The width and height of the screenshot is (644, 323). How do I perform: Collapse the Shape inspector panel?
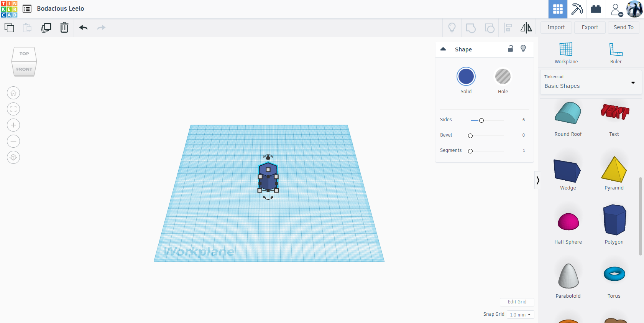pos(443,49)
